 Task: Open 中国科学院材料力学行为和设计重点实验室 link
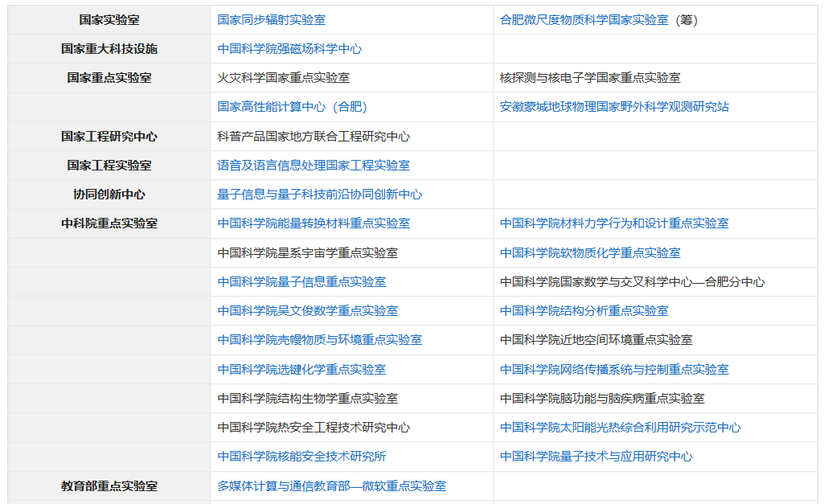tap(614, 223)
